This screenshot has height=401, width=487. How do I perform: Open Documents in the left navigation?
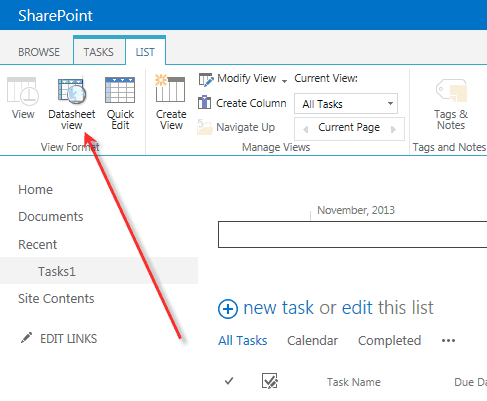[51, 217]
